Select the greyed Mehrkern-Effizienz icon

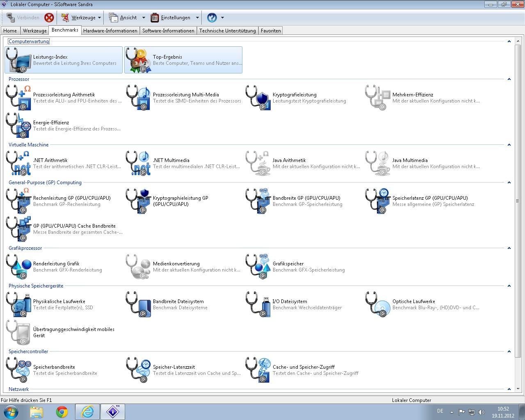click(x=378, y=98)
